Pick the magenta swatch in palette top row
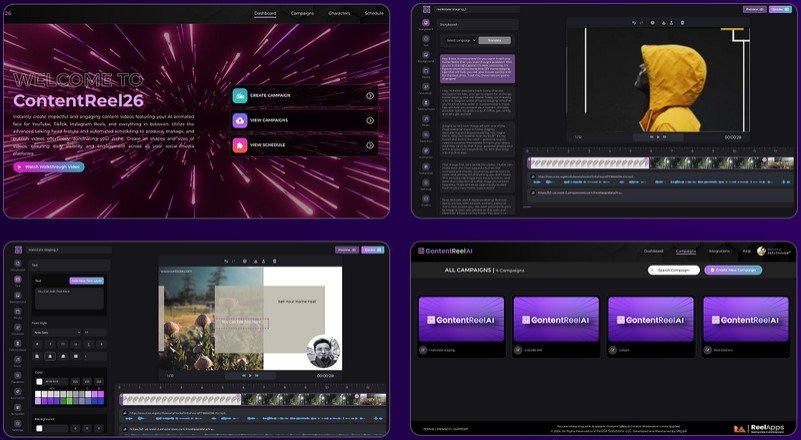 tap(101, 395)
